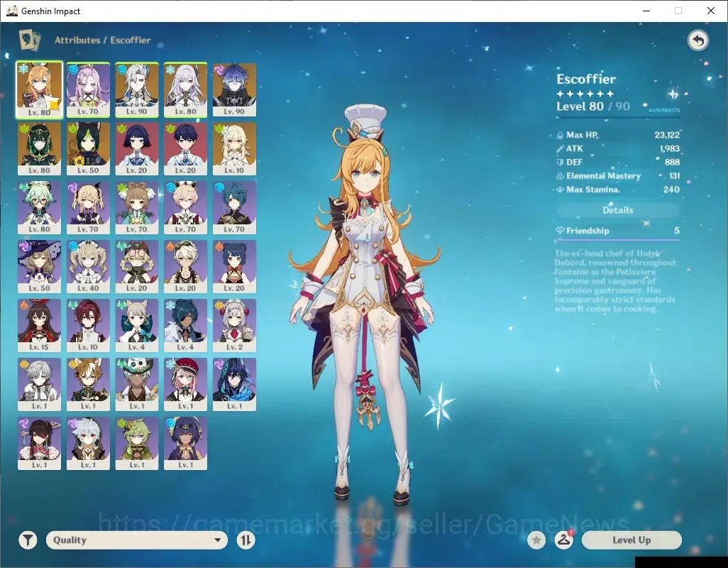Select the grey-haired Geo character Lv. 1
This screenshot has height=568, width=728.
[40, 385]
